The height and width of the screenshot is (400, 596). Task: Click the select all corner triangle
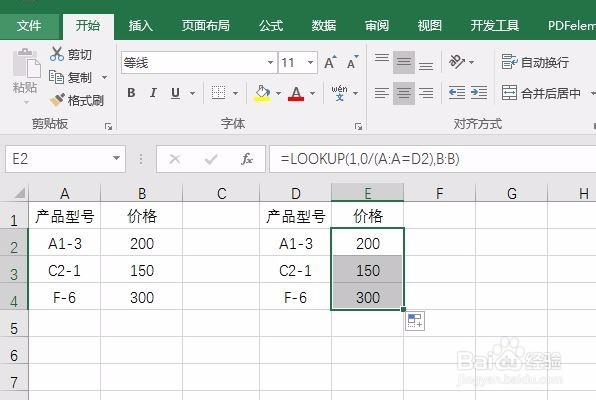[x=19, y=193]
